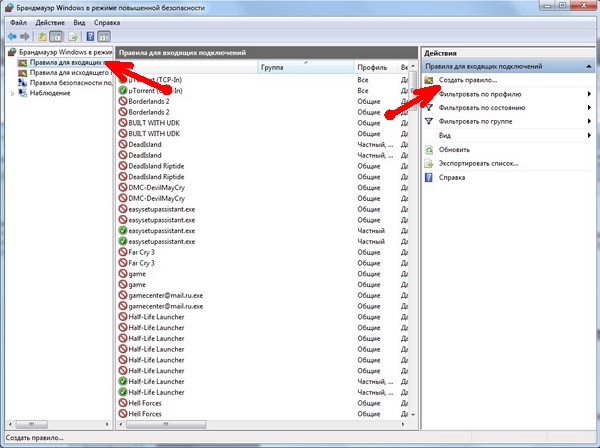Expand the Наблюдение node with its triangle
600x448 pixels.
13,93
